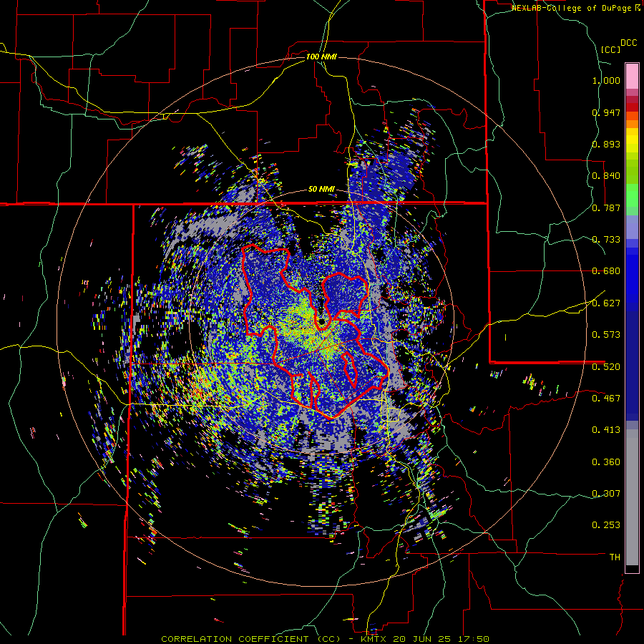Click the pink swatch at top of color bar

coord(632,76)
